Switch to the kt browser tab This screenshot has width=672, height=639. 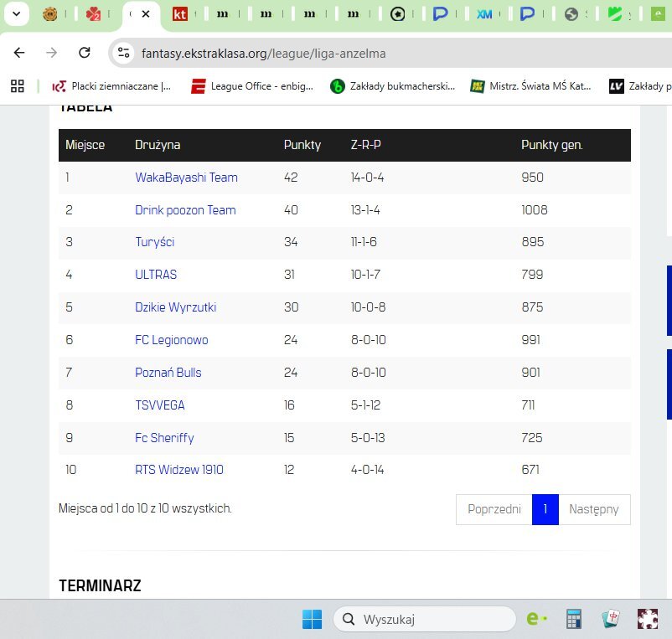click(x=179, y=14)
